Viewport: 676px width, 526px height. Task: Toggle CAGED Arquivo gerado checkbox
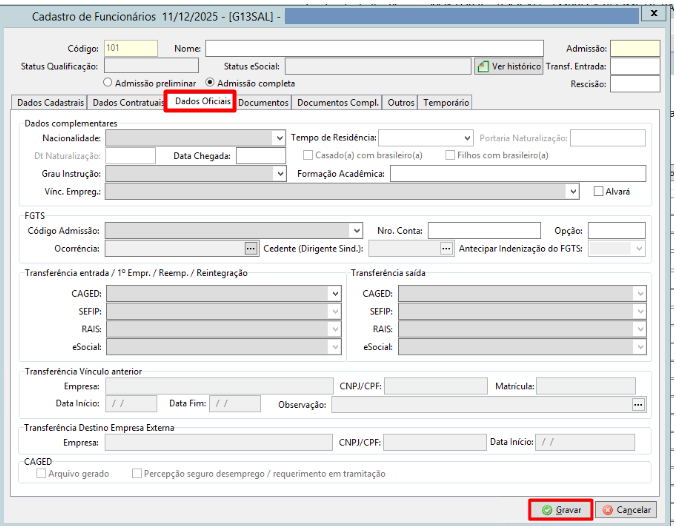click(41, 473)
